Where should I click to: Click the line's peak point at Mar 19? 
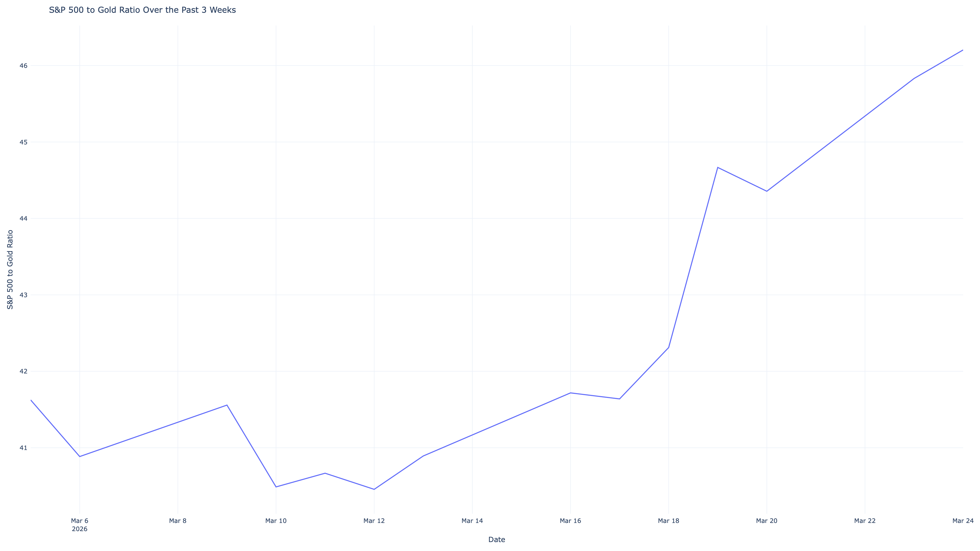[x=717, y=167]
